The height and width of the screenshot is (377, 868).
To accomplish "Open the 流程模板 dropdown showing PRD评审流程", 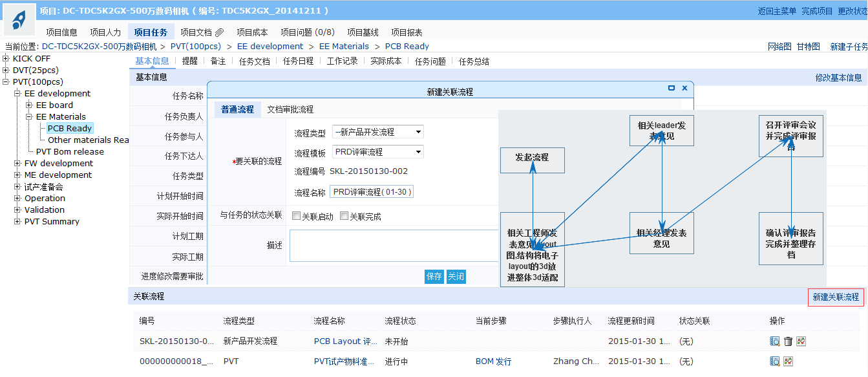I will pyautogui.click(x=377, y=152).
